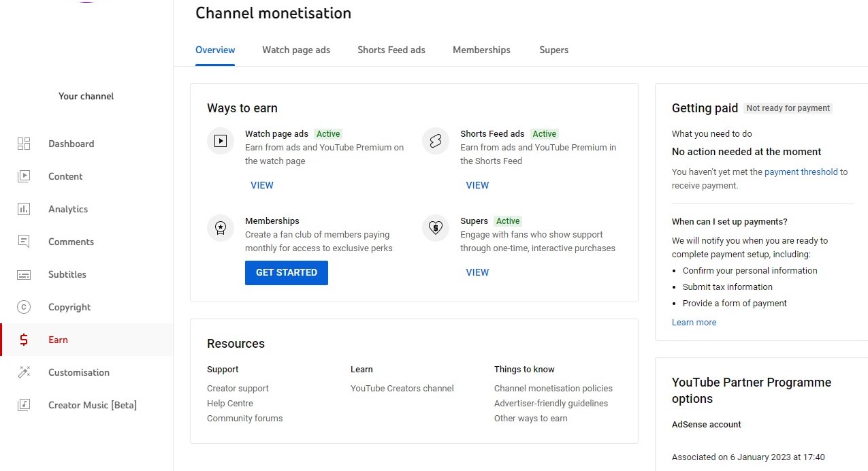Switch to the Shorts Feed ads tab
The width and height of the screenshot is (868, 471).
[x=391, y=50]
